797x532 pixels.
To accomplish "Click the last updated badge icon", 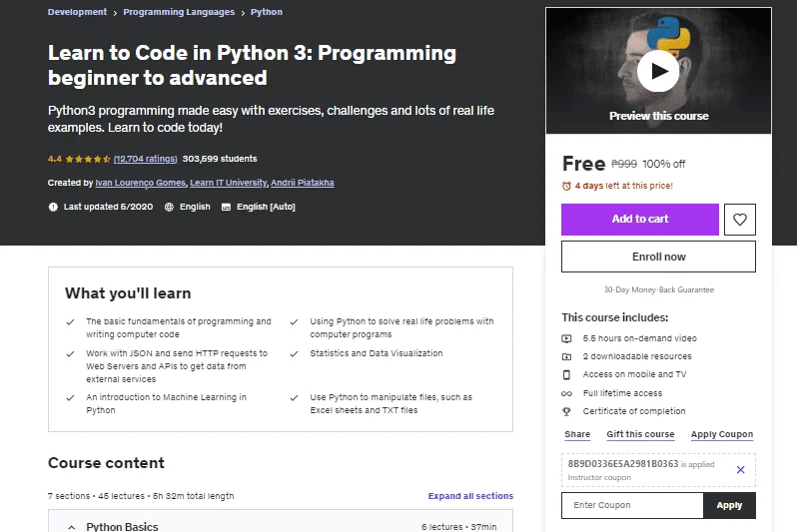I will pyautogui.click(x=53, y=207).
